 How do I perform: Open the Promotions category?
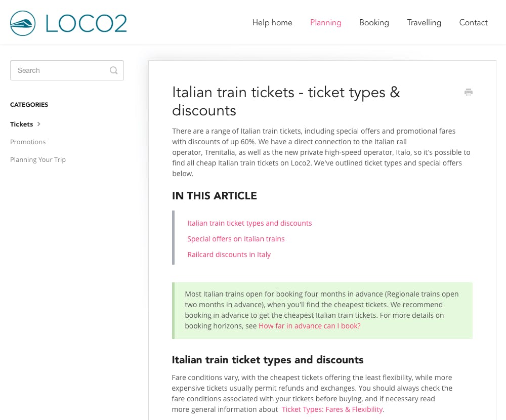(28, 142)
